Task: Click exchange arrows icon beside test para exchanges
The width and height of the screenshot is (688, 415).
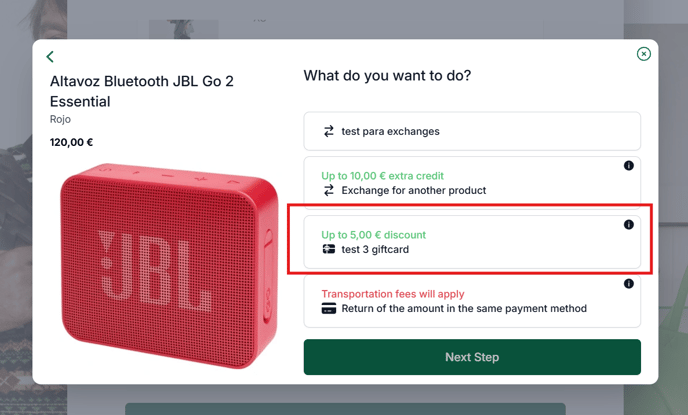Action: pyautogui.click(x=329, y=131)
